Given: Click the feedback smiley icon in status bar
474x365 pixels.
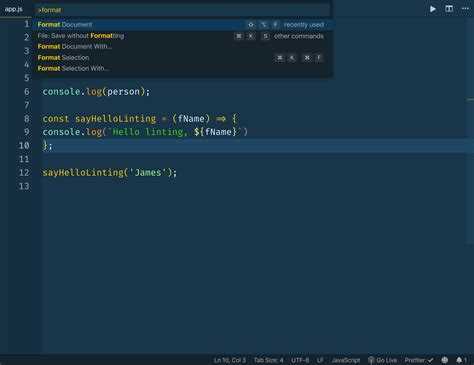Looking at the screenshot, I should coord(445,360).
